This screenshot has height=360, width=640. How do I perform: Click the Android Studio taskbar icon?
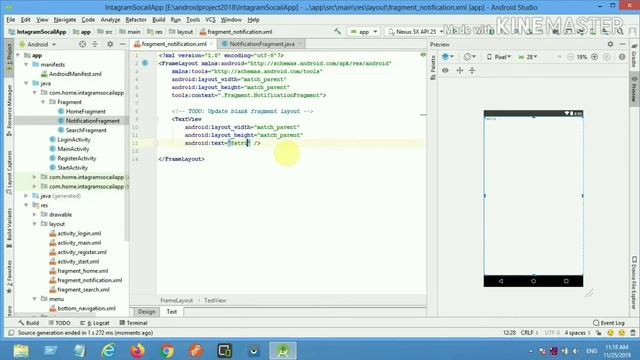pos(283,351)
